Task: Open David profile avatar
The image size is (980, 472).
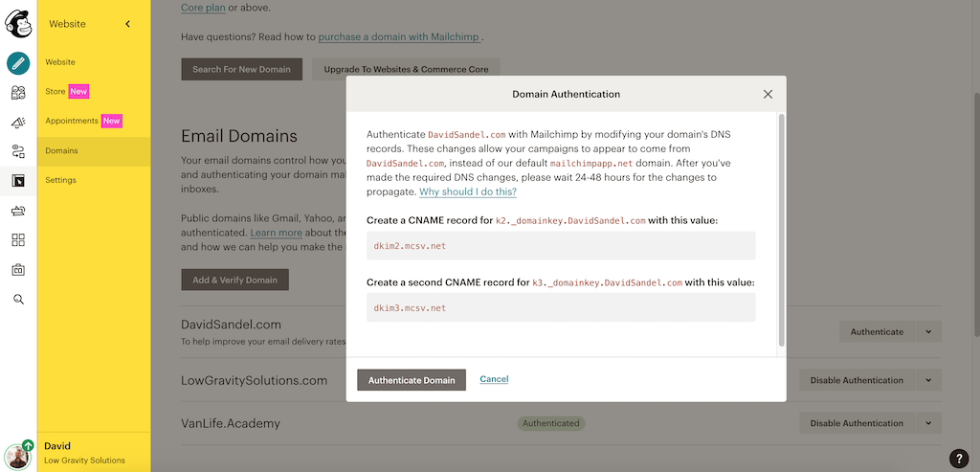Action: [x=17, y=456]
